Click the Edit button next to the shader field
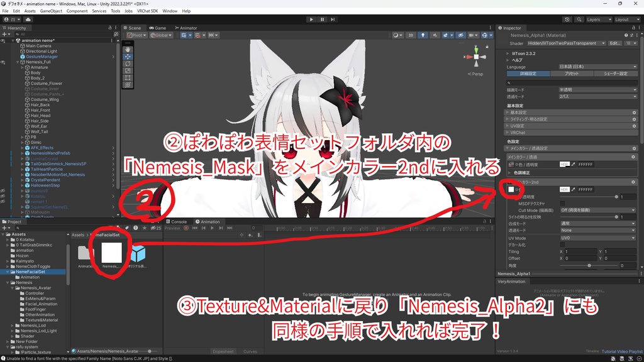Viewport: 644px width, 362px height. point(614,43)
